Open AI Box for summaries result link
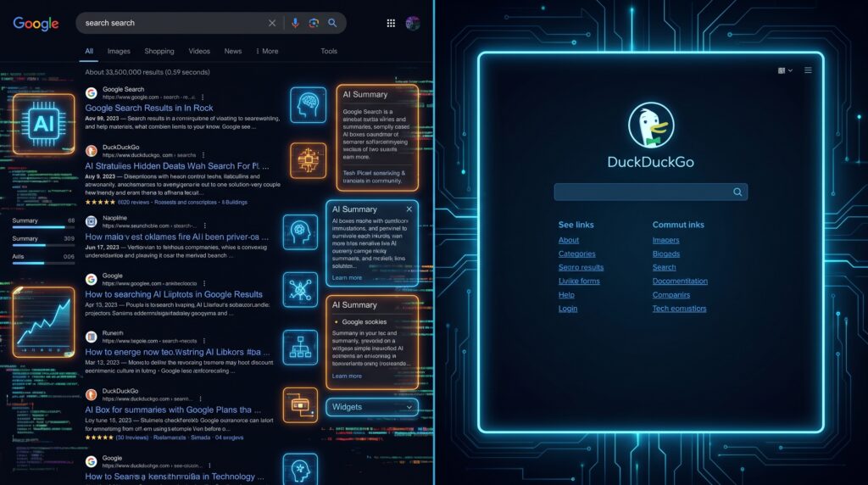Screen dimensions: 868x485 point(173,410)
